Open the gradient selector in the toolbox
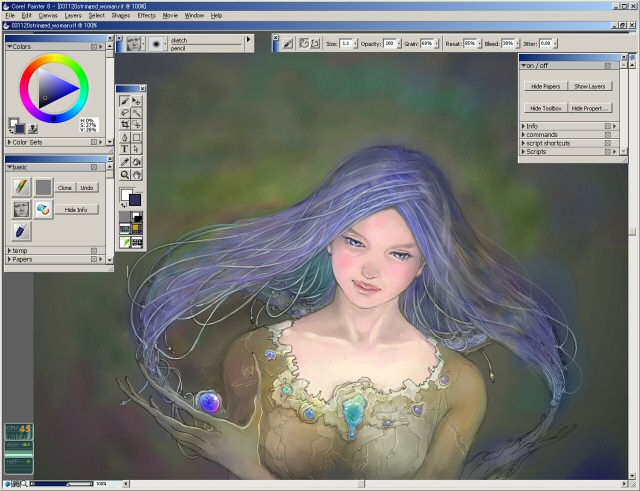 (x=137, y=216)
